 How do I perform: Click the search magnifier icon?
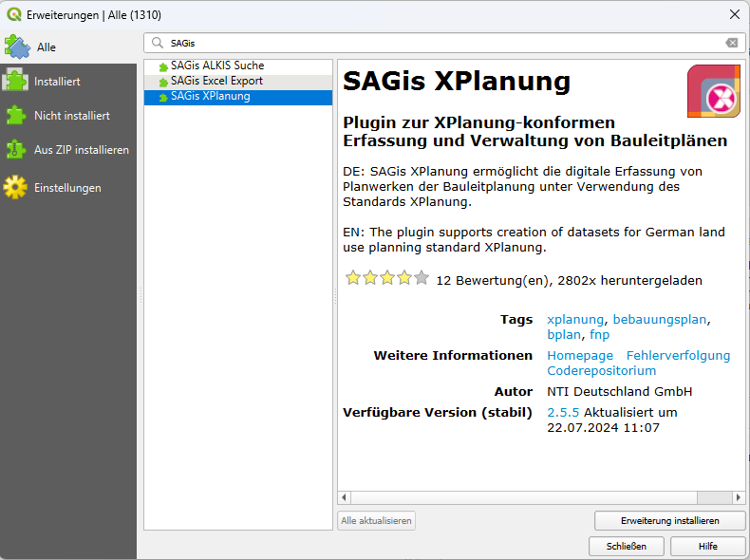pos(157,43)
